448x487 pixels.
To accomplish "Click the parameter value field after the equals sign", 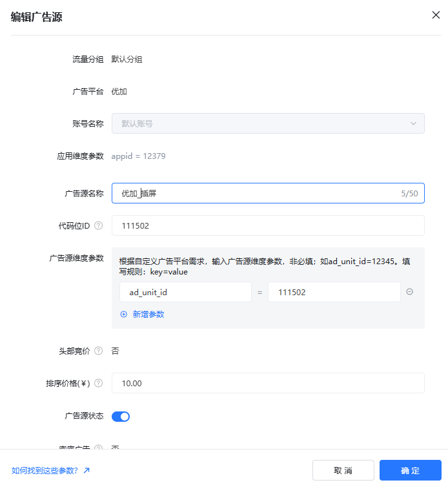I will [334, 292].
